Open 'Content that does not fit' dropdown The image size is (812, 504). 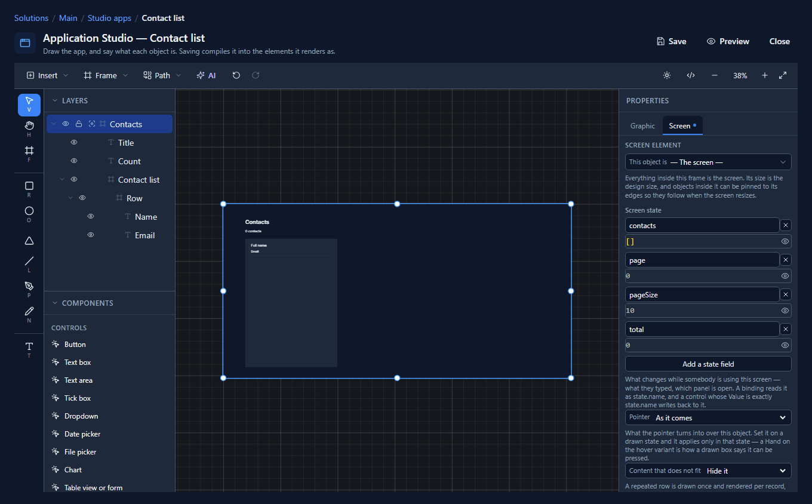pyautogui.click(x=708, y=471)
